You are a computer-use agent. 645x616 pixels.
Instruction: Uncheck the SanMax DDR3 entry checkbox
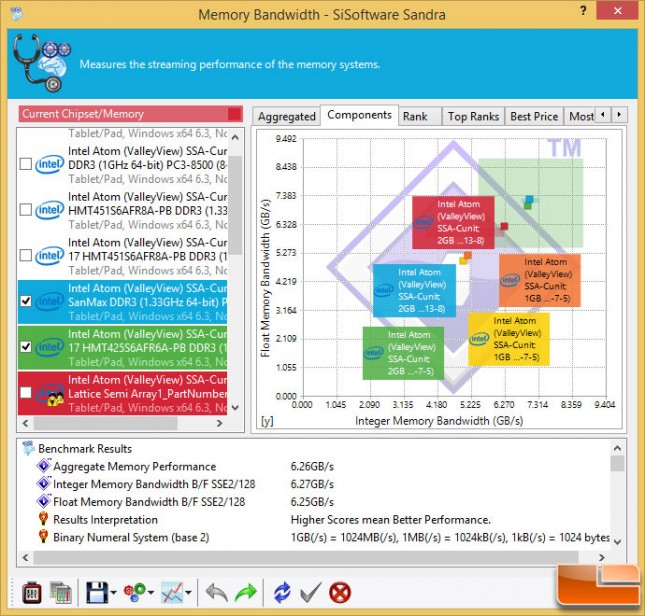coord(26,301)
